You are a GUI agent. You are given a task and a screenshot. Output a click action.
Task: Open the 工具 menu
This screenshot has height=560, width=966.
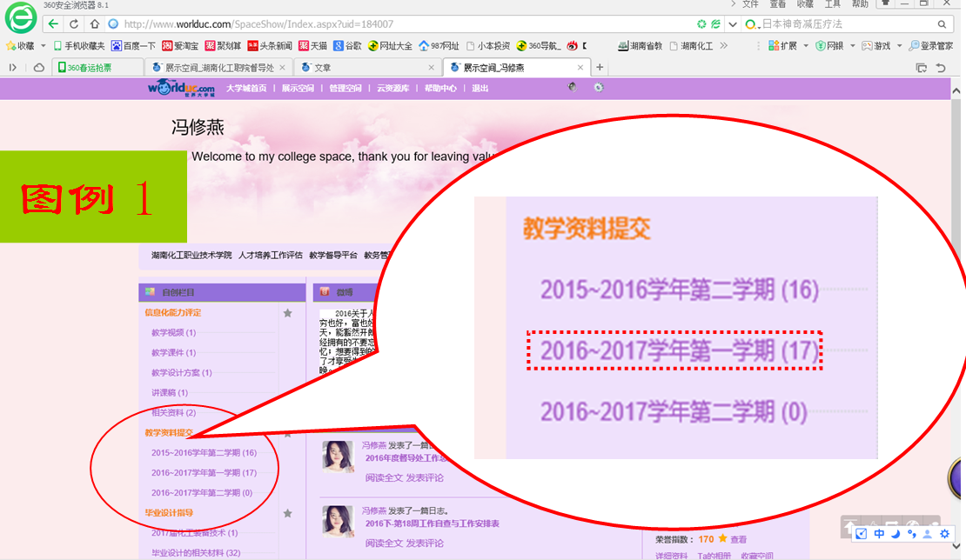point(833,4)
